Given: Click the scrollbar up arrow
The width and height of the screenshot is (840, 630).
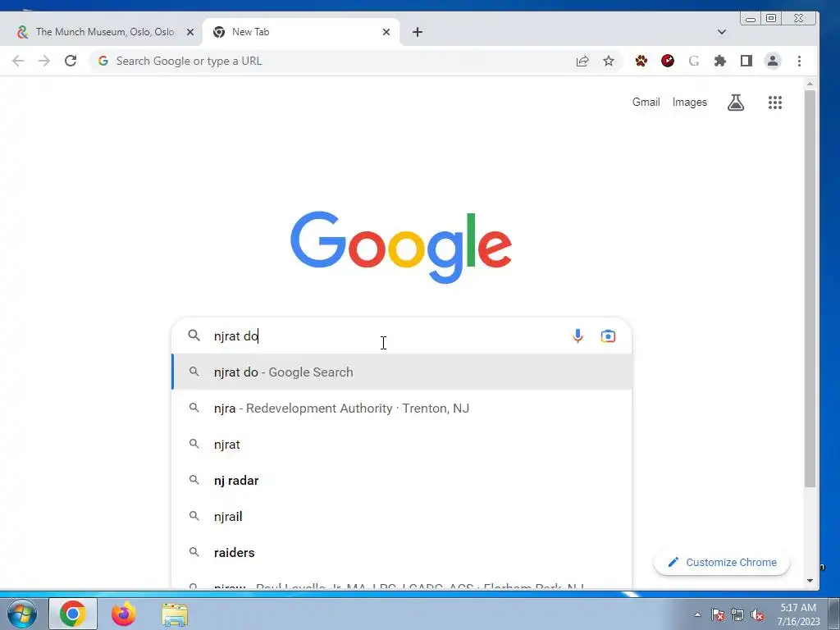Looking at the screenshot, I should tap(810, 84).
